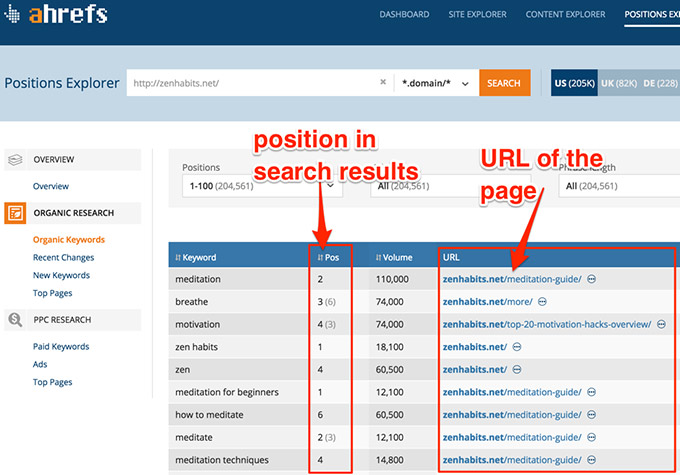Screen dimensions: 680x475
Task: Open the New Keywords sidebar link
Action: click(61, 275)
